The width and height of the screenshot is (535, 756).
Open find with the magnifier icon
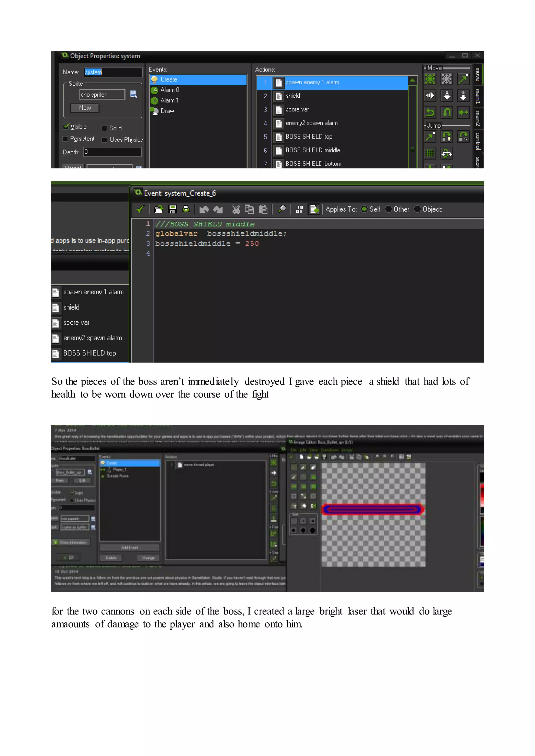(x=282, y=209)
